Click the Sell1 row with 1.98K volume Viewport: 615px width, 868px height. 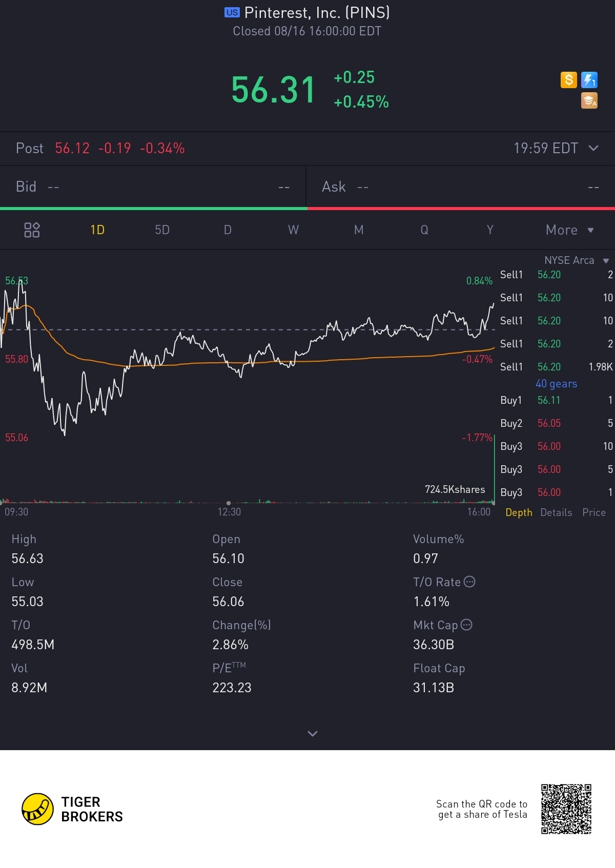[x=557, y=367]
